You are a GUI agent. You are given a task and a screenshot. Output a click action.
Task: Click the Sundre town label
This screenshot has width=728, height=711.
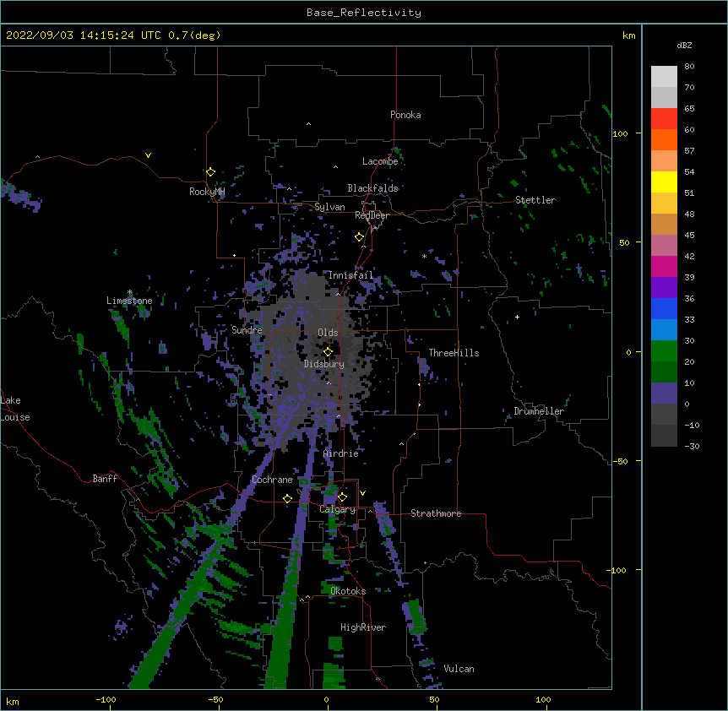247,330
